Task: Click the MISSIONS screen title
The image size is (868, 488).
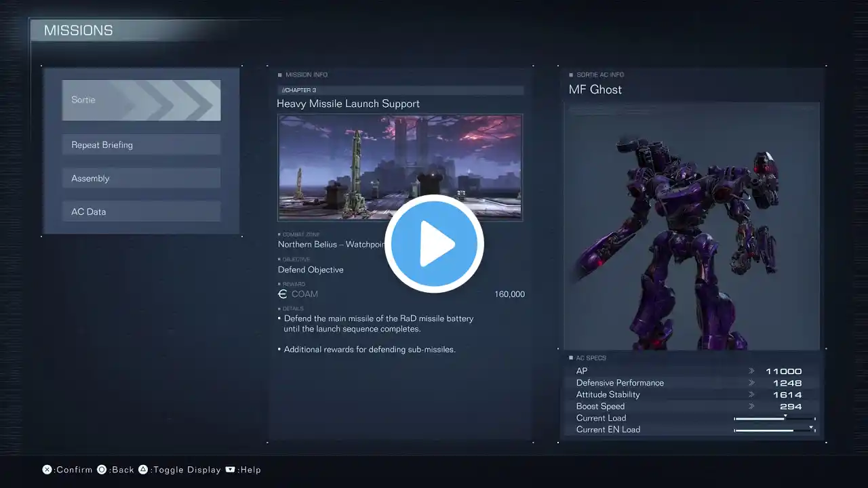Action: (79, 30)
